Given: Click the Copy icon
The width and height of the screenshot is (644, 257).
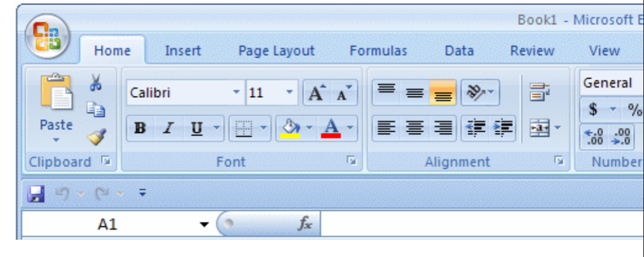Looking at the screenshot, I should (96, 110).
